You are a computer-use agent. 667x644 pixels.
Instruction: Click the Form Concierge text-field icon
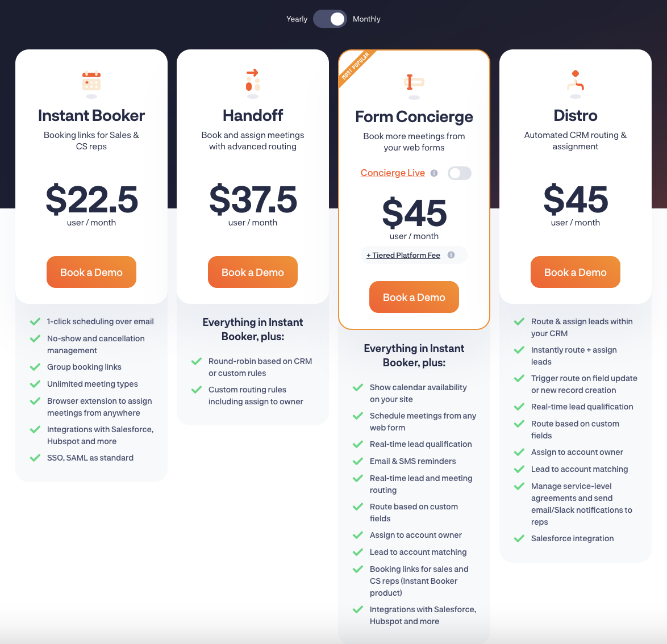(x=414, y=82)
